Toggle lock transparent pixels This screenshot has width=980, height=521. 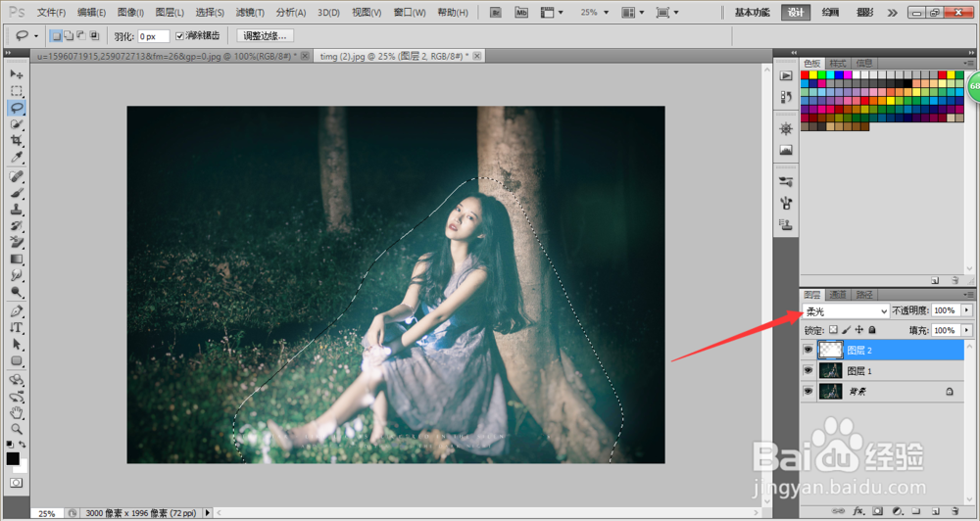[x=833, y=330]
